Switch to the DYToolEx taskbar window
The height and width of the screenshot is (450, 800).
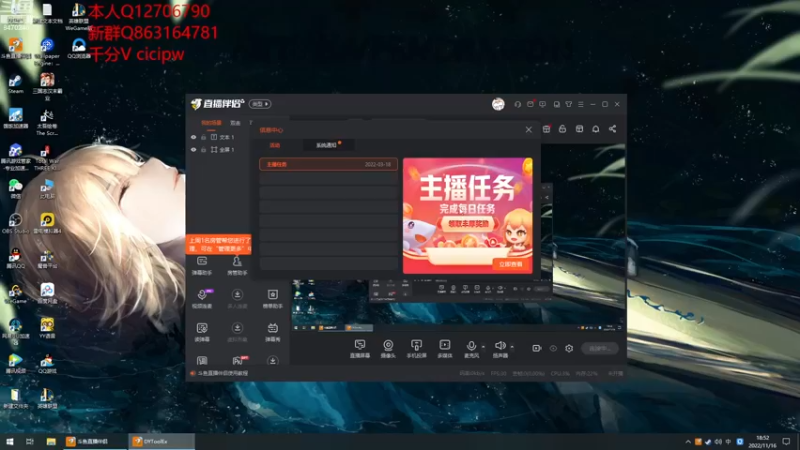(x=161, y=441)
